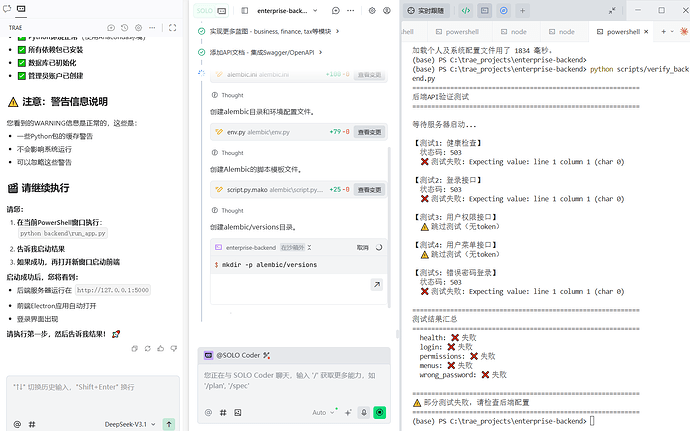Screen dimensions: 690x431
Task: Select the active powershell terminal tab
Action: (619, 32)
